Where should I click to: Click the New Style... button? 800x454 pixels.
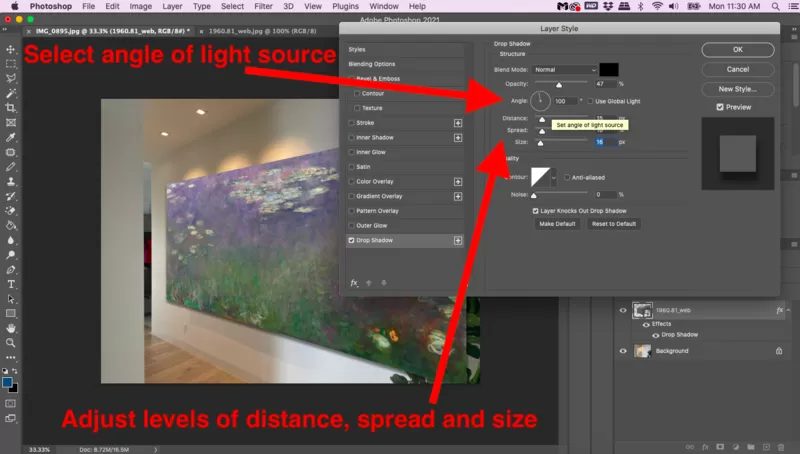tap(738, 89)
